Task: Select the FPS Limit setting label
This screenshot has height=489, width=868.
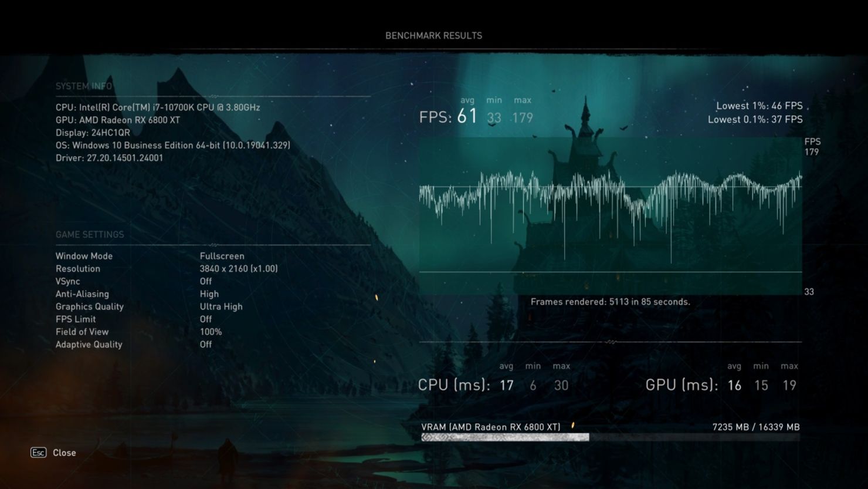Action: tap(76, 319)
